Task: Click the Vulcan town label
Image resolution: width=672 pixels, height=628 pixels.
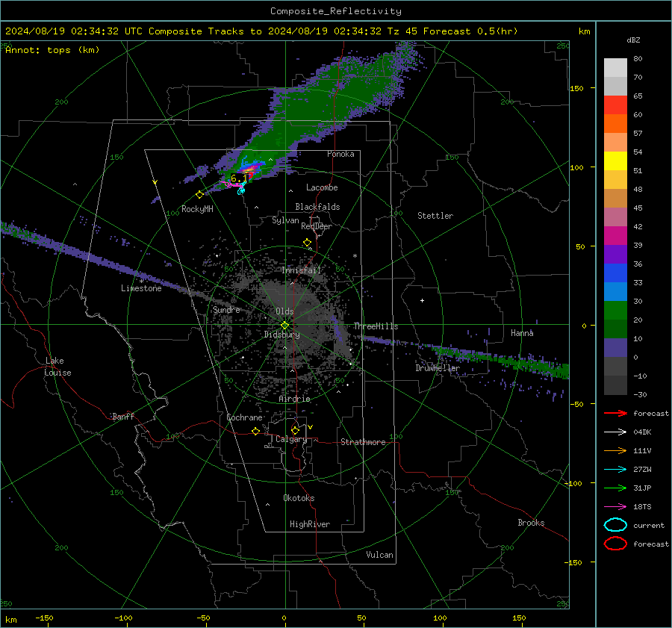Action: (379, 555)
